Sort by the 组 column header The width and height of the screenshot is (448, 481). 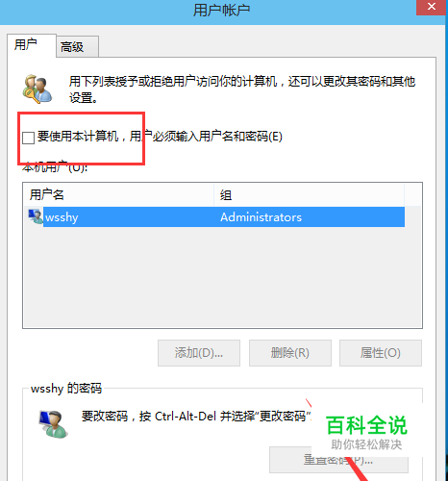tap(309, 194)
